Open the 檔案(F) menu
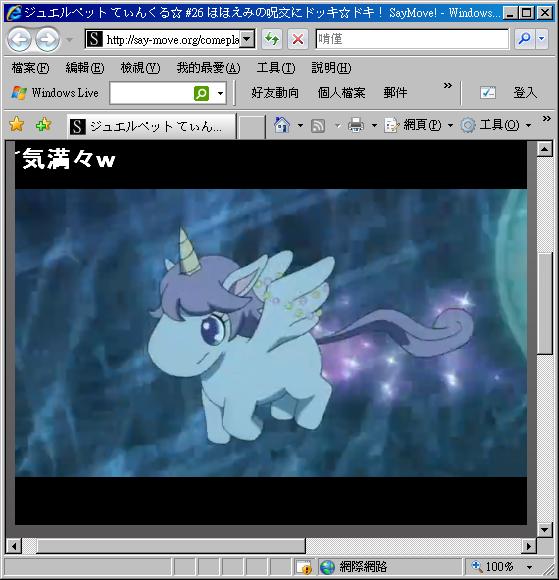 30,68
